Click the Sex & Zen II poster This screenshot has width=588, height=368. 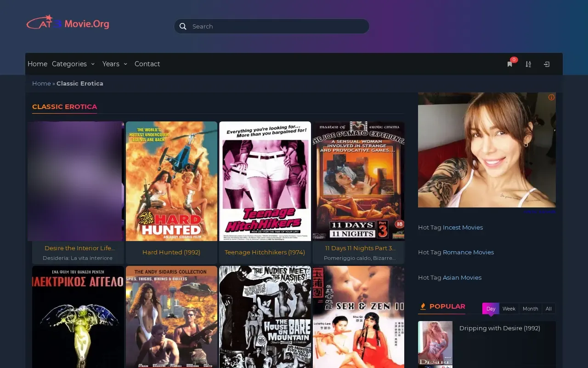click(x=359, y=317)
